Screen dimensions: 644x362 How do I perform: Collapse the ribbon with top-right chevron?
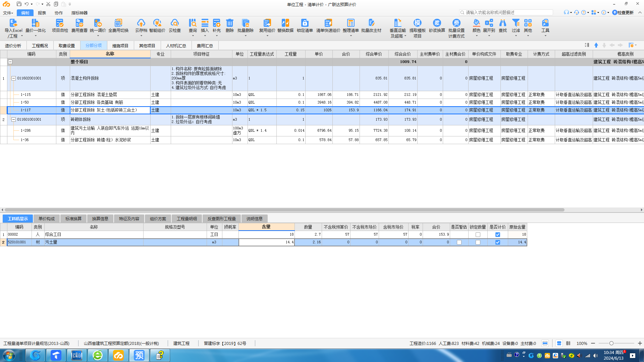[x=640, y=12]
